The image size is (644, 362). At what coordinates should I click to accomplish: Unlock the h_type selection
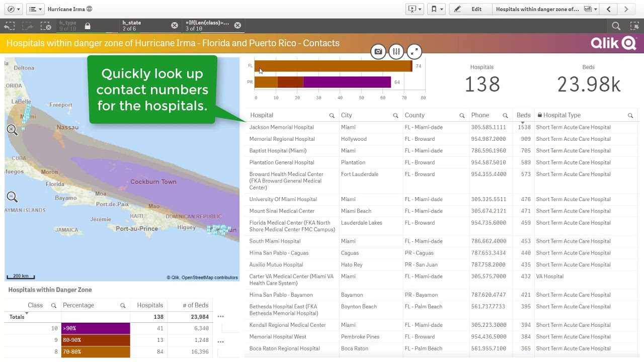click(88, 26)
